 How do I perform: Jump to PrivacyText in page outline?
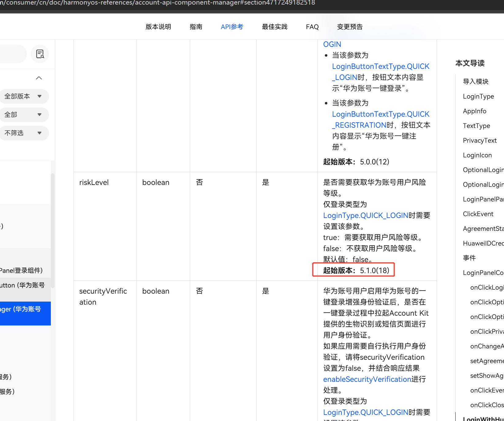click(480, 141)
